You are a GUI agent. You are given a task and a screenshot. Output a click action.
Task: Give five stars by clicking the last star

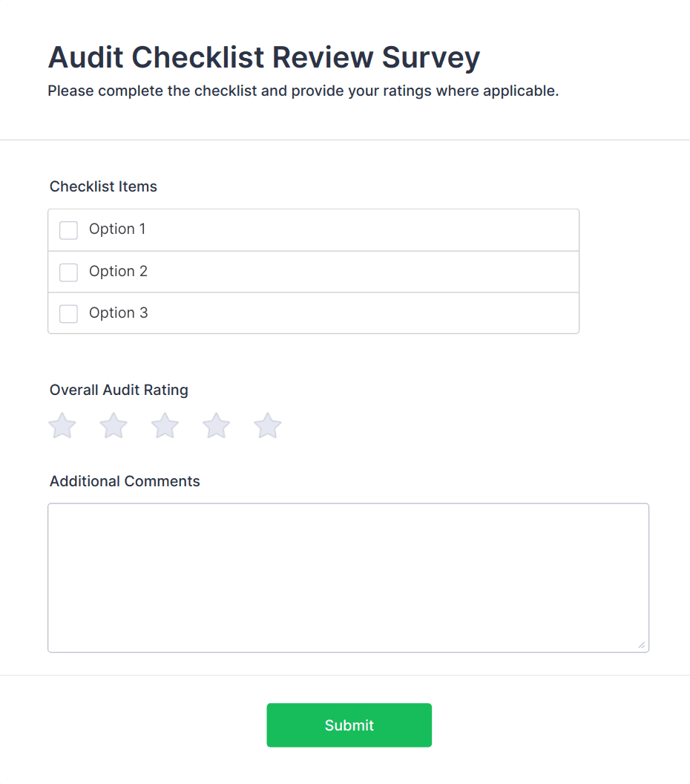pos(266,425)
